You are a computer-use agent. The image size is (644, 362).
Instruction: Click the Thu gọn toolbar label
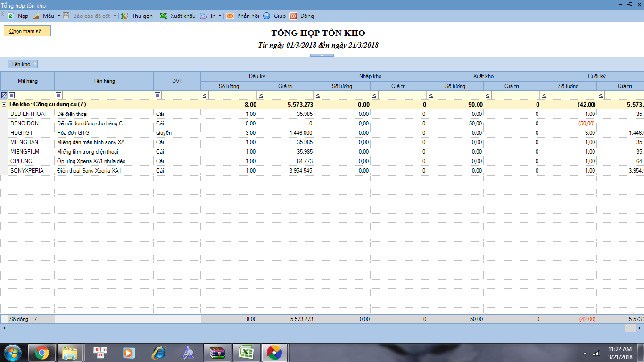pyautogui.click(x=142, y=16)
